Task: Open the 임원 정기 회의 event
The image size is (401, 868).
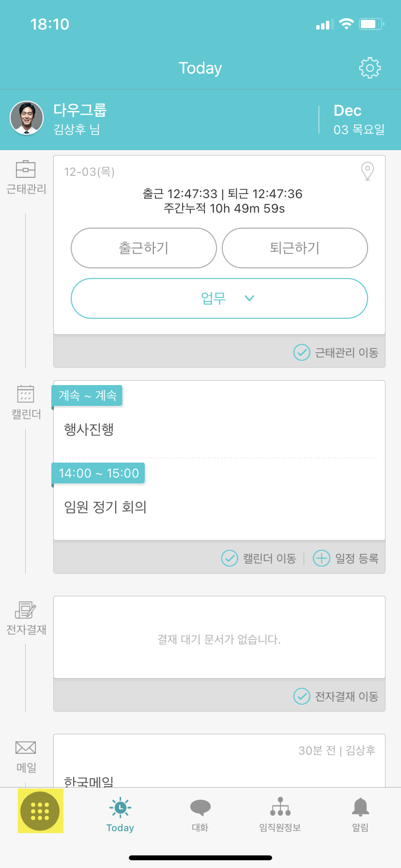Action: click(x=105, y=507)
